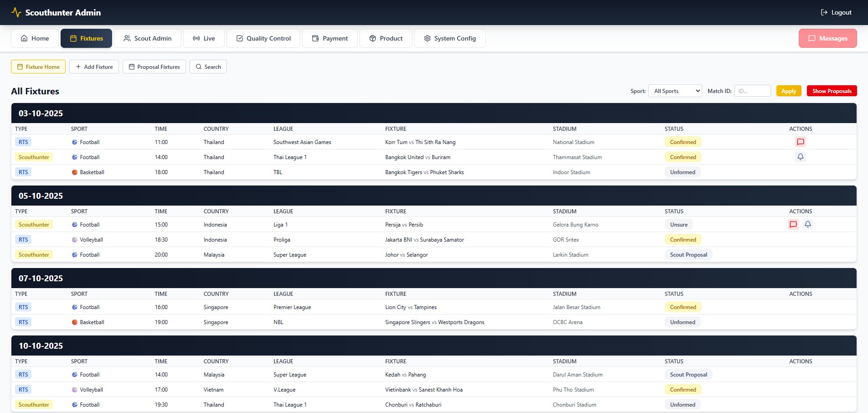This screenshot has width=868, height=413.
Task: Click the notification bell for Bangkok United vs Buriram
Action: [801, 157]
